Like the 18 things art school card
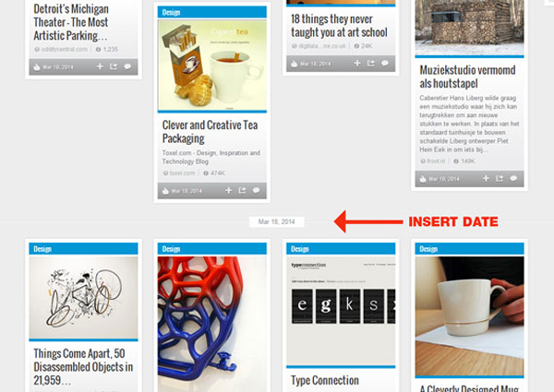 pyautogui.click(x=294, y=64)
